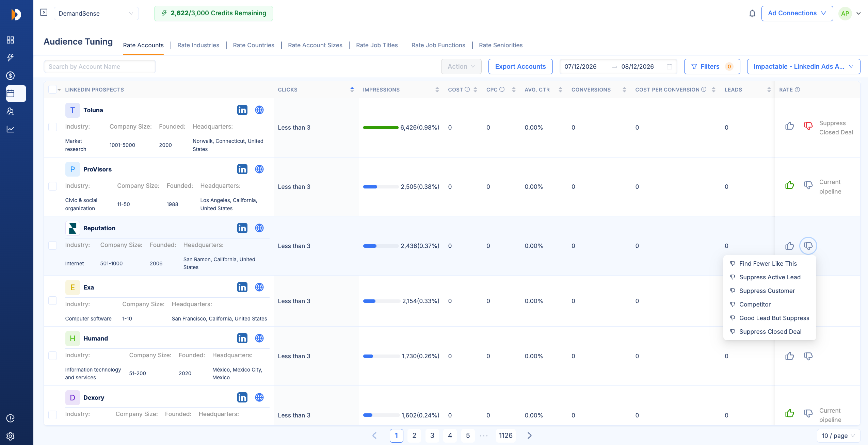Open the people search sidebar icon
This screenshot has width=868, height=445.
[11, 111]
